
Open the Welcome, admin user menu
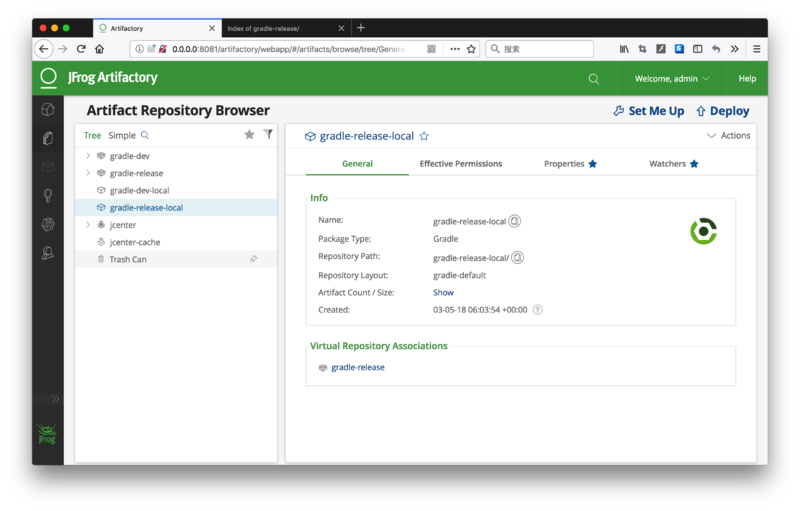pyautogui.click(x=672, y=79)
